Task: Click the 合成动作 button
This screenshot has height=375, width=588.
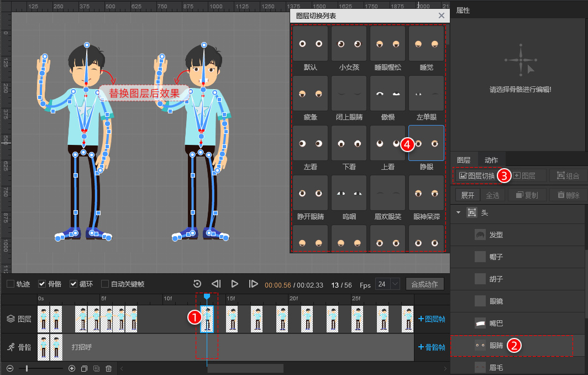Action: (x=424, y=284)
